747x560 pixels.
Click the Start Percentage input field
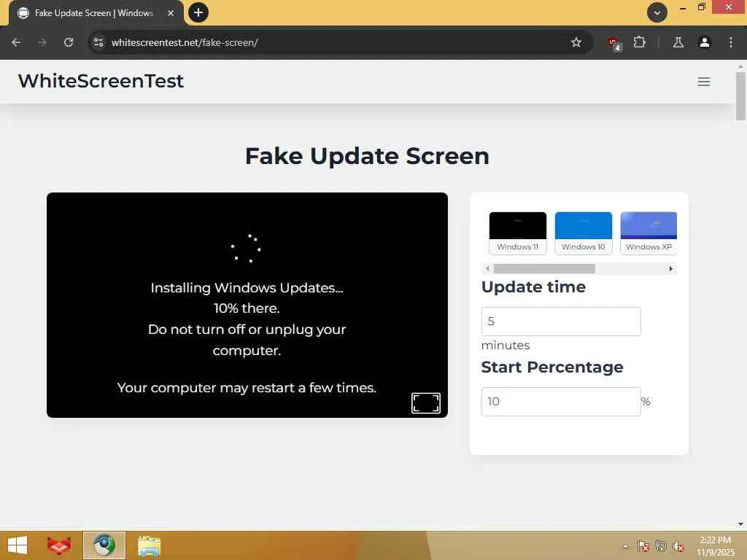pos(561,402)
